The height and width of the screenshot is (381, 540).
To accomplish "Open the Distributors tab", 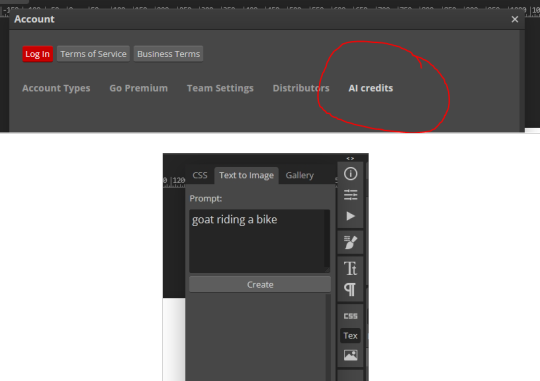I will [301, 88].
